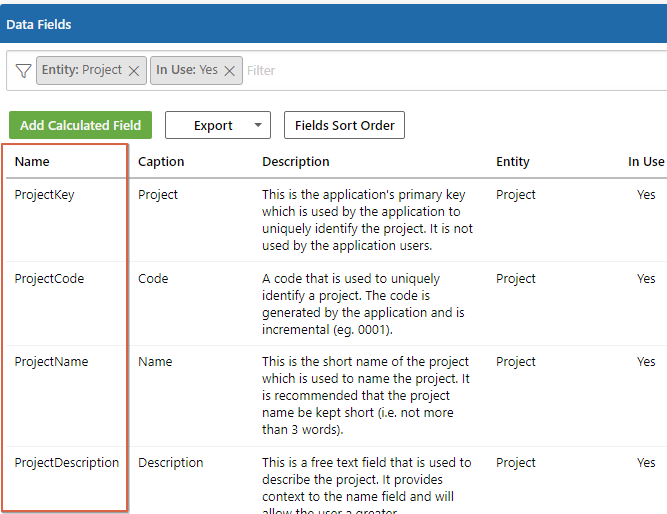Image resolution: width=667 pixels, height=514 pixels.
Task: Click the Data Fields panel title
Action: (39, 25)
